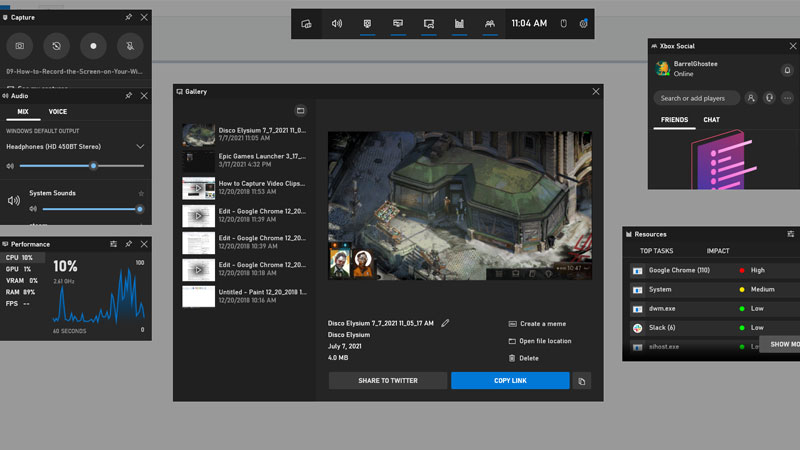Delete the selected Gallery capture

click(x=523, y=359)
